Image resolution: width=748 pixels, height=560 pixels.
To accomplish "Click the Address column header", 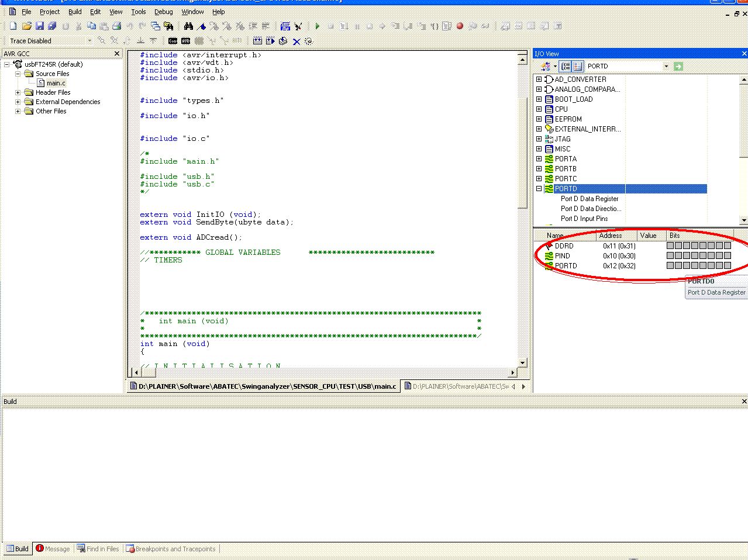I will (610, 236).
